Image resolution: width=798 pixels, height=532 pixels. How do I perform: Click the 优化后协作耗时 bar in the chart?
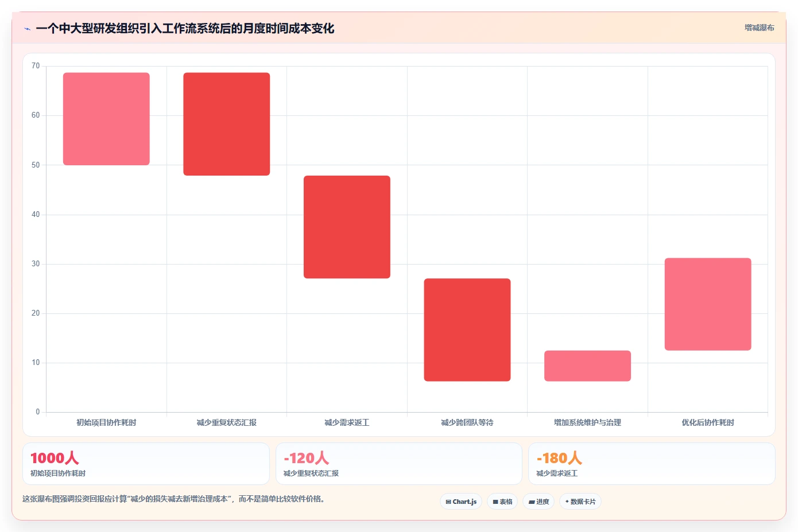click(x=708, y=304)
